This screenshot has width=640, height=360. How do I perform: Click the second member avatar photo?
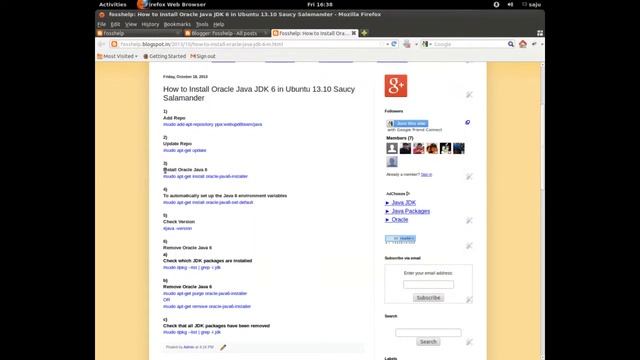405,148
